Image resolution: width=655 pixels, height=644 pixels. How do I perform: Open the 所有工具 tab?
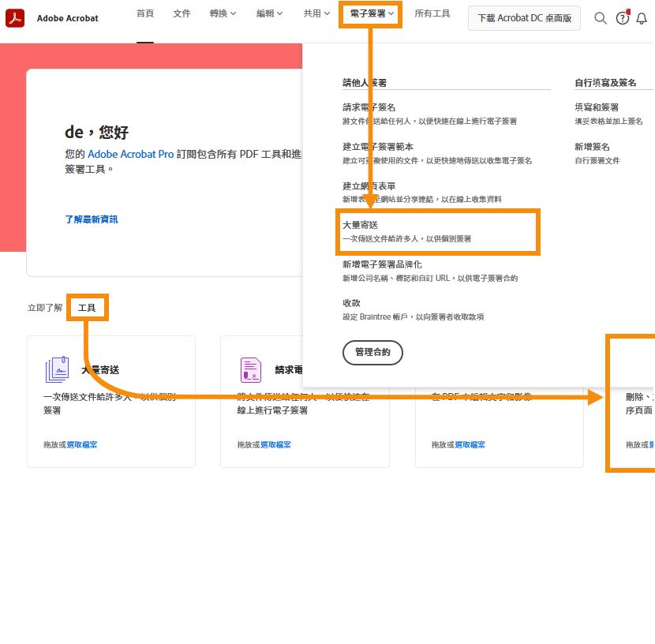coord(432,13)
